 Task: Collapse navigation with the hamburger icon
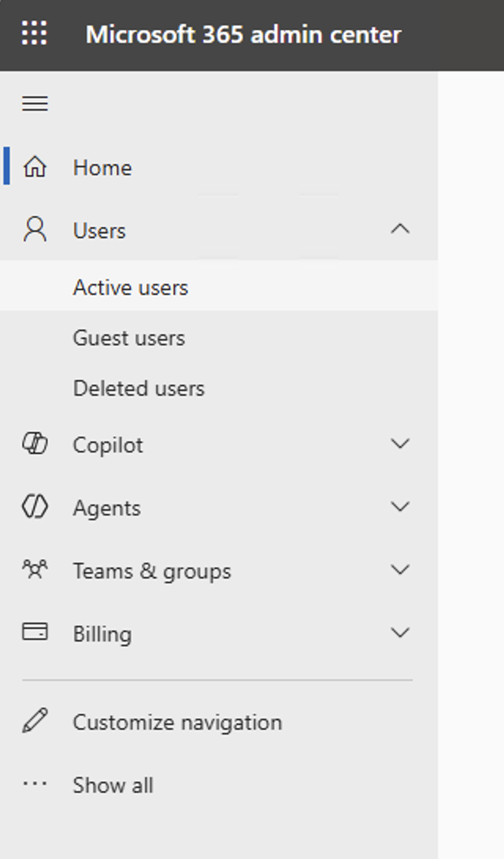coord(35,103)
